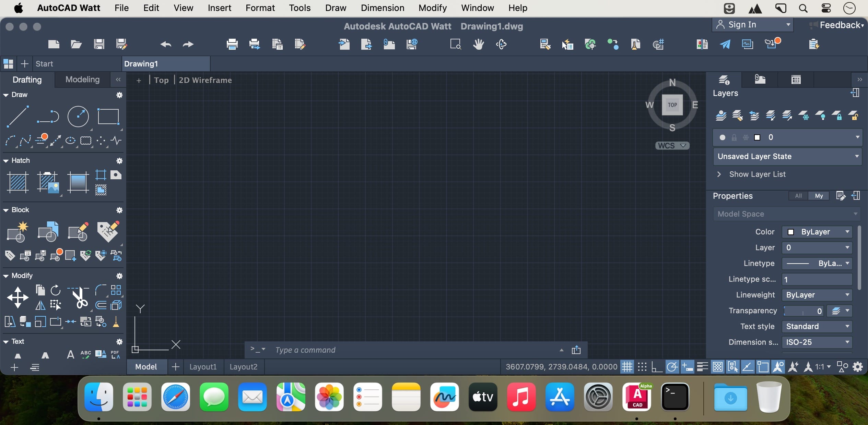Open the WCS coordinate system dropdown

pos(672,146)
